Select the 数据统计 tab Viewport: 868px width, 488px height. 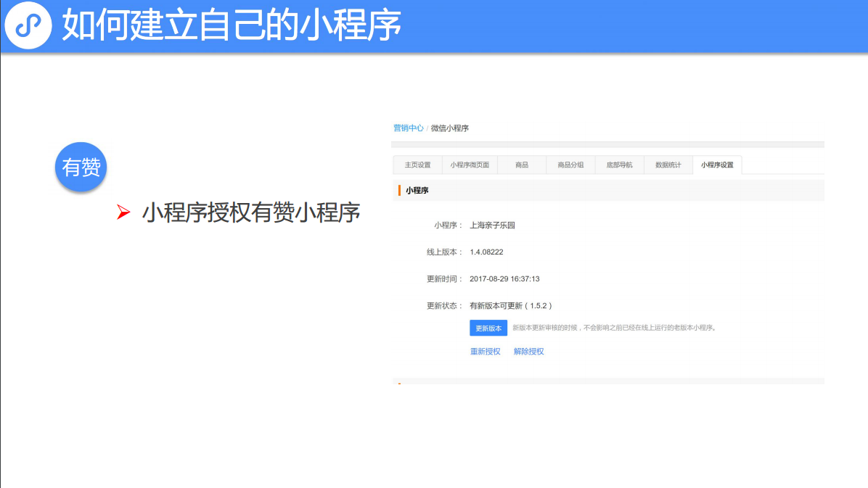pyautogui.click(x=668, y=165)
